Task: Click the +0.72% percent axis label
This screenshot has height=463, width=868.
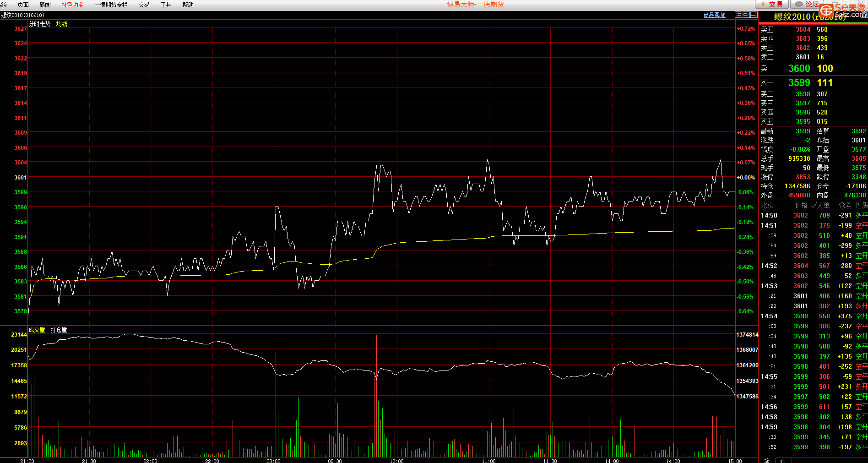Action: (x=746, y=28)
